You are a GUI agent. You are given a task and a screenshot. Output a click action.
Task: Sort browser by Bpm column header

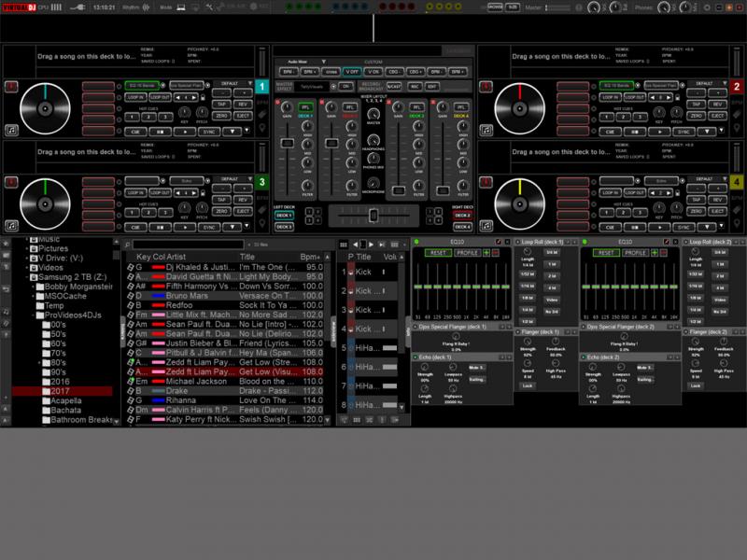(x=310, y=257)
